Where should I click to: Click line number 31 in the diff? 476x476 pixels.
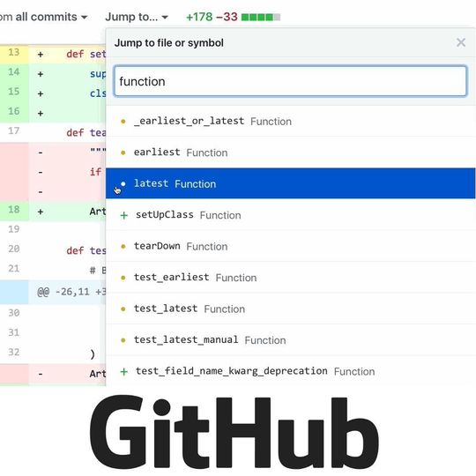14,332
